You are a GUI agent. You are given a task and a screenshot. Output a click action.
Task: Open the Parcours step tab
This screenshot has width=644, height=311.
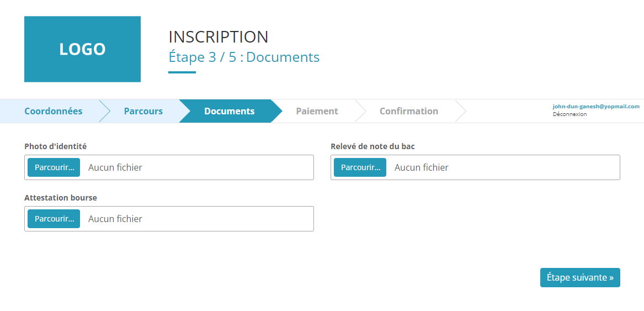(x=143, y=111)
